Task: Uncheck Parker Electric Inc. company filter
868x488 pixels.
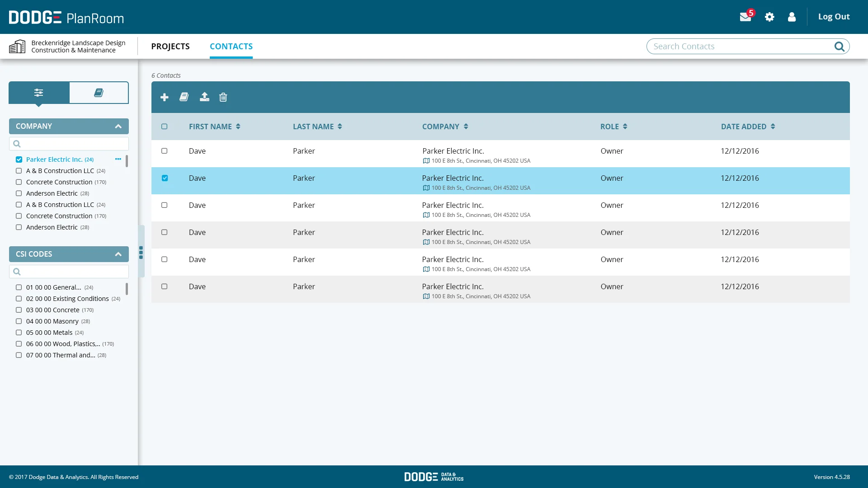Action: click(19, 160)
